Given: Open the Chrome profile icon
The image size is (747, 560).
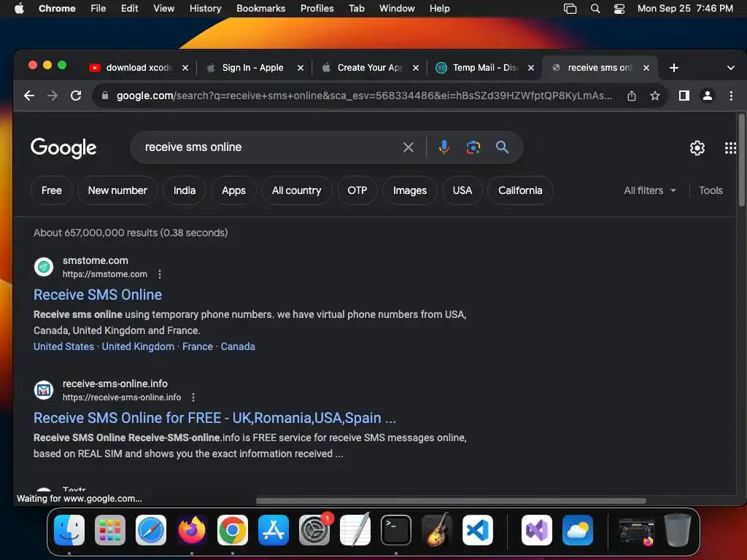Looking at the screenshot, I should 708,96.
